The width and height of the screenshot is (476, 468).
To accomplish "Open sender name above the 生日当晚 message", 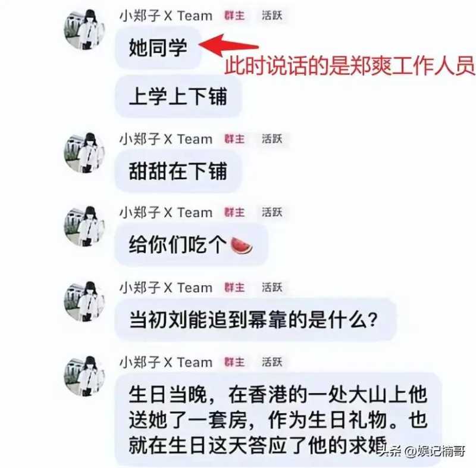I will 166,362.
